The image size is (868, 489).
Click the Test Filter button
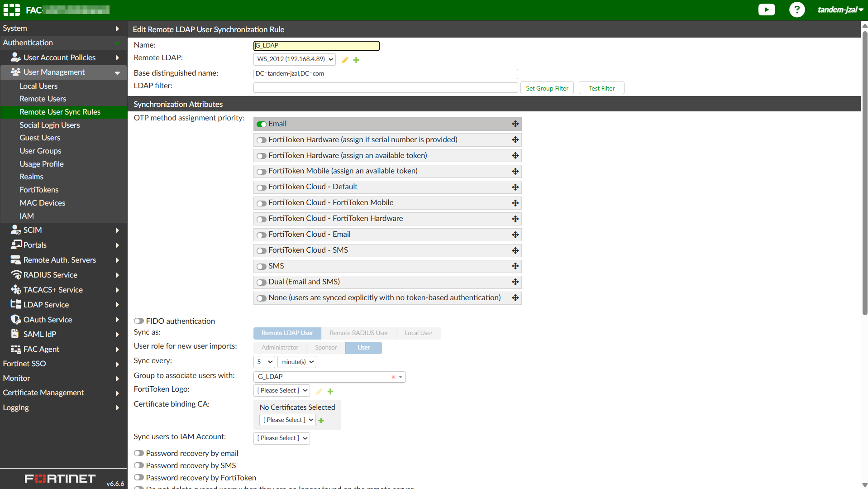click(601, 88)
